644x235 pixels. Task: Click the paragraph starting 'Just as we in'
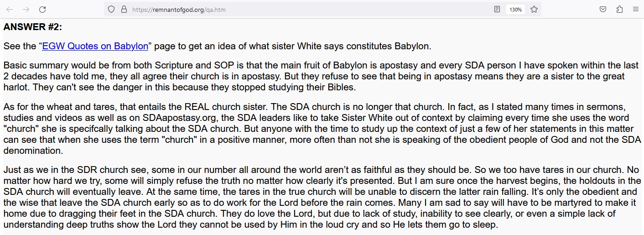[x=322, y=198]
